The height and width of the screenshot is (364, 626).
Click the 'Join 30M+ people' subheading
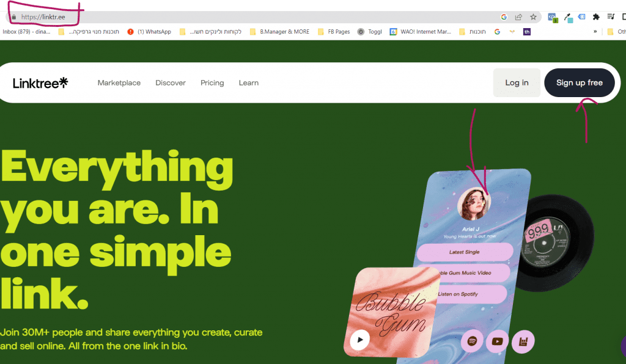pos(131,339)
